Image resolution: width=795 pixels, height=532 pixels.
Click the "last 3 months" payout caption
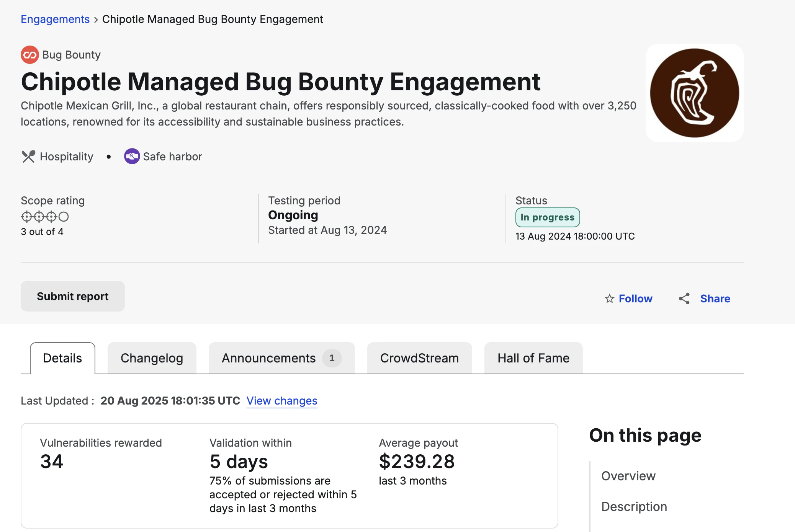coord(412,481)
